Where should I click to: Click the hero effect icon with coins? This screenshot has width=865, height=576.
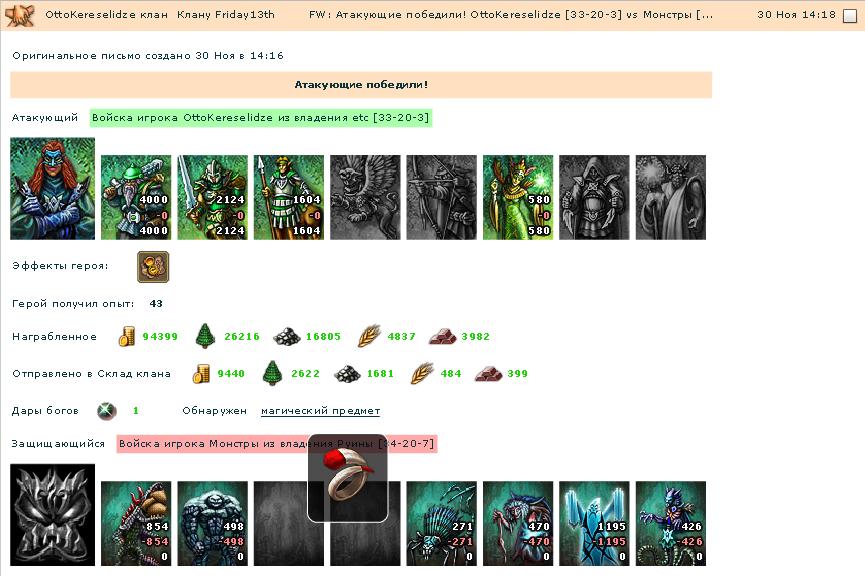pyautogui.click(x=153, y=267)
